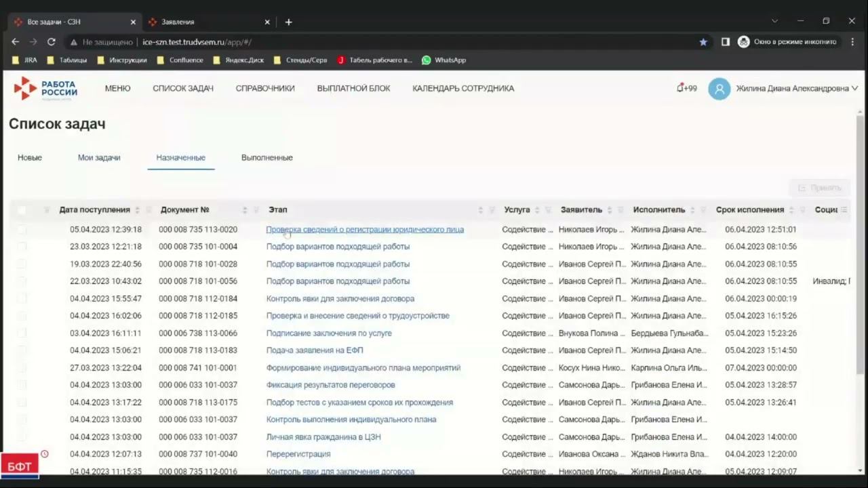The image size is (868, 488).
Task: Go to Работа России logo home
Action: click(x=45, y=88)
